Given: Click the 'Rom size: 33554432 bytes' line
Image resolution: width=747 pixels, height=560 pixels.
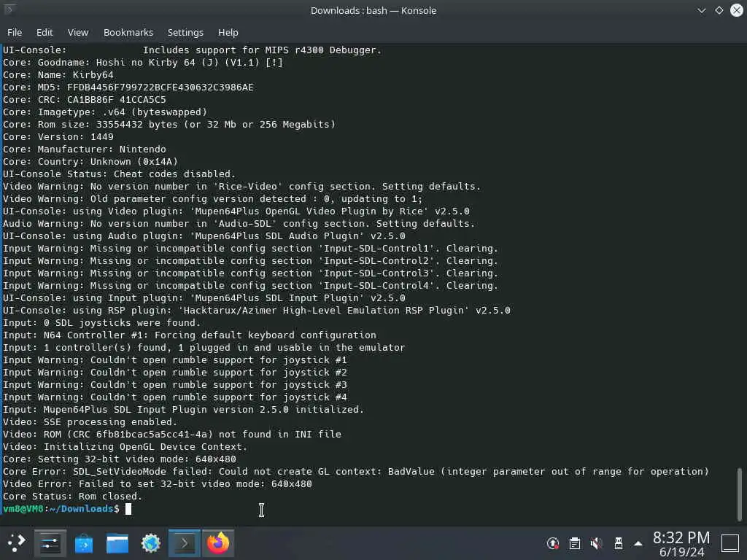Looking at the screenshot, I should point(169,124).
